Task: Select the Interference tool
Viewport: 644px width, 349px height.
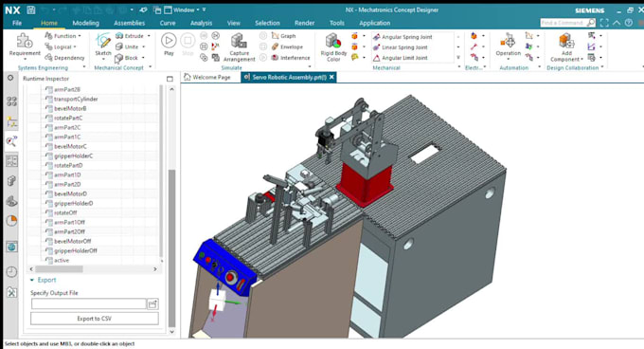Action: 291,58
